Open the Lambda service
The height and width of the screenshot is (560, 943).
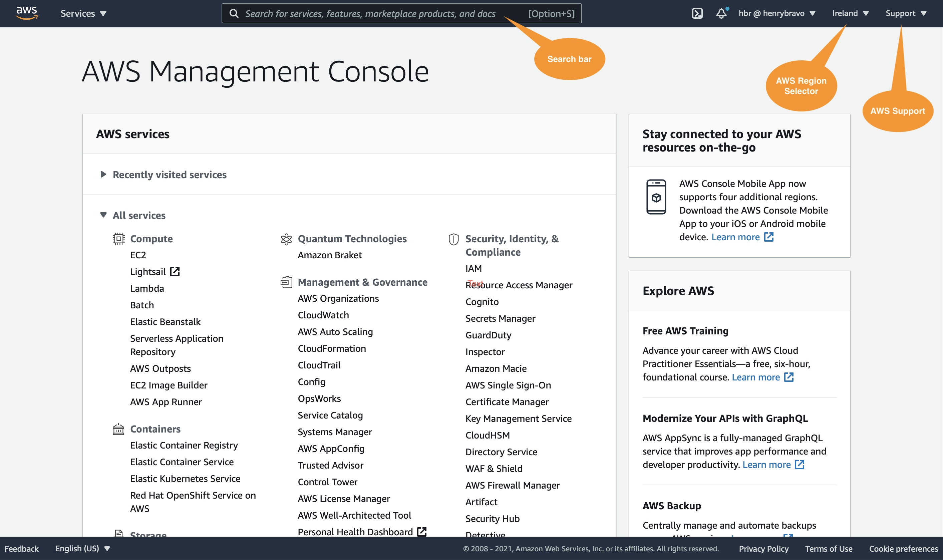[x=147, y=288]
